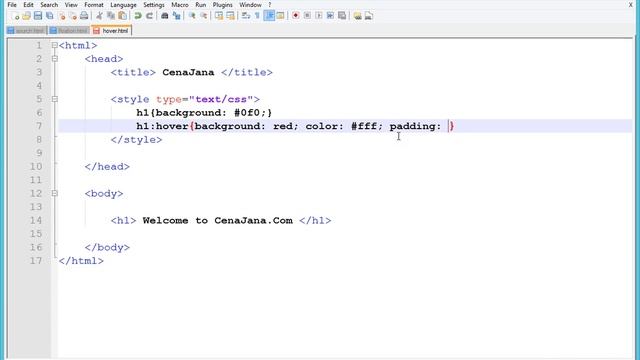Open the Language menu
This screenshot has width=640, height=360.
(123, 5)
